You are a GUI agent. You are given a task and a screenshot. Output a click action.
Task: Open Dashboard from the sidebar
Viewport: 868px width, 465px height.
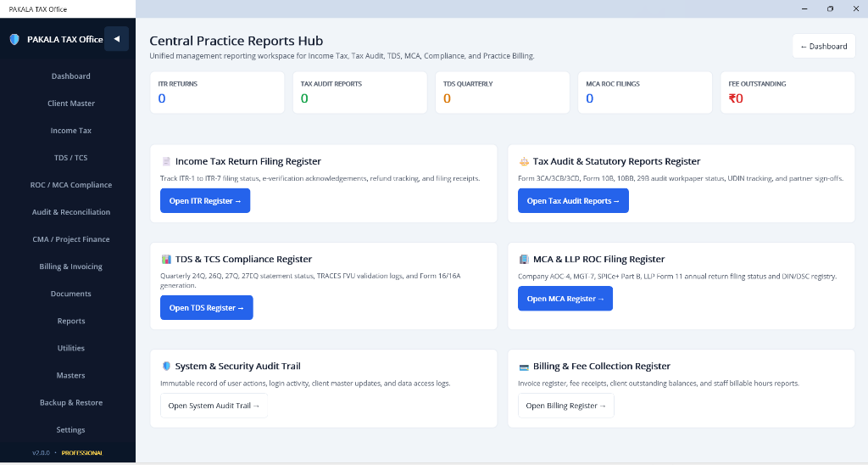[x=71, y=76]
